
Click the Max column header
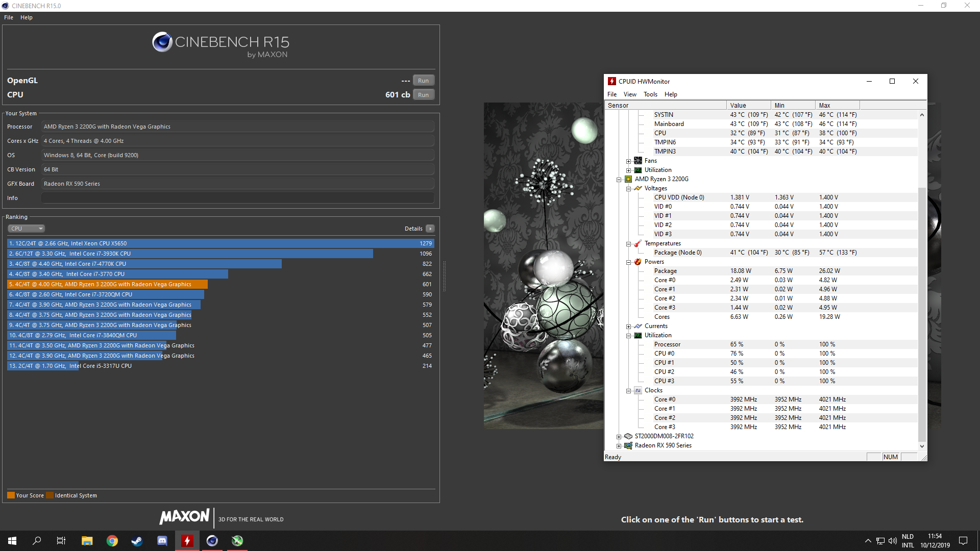(x=838, y=105)
